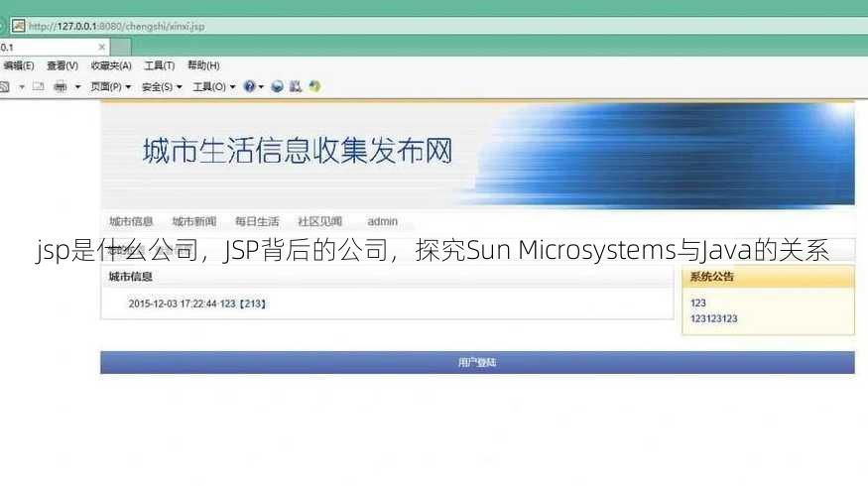Open the 123123123 announcement link
The height and width of the screenshot is (486, 868).
tap(713, 318)
